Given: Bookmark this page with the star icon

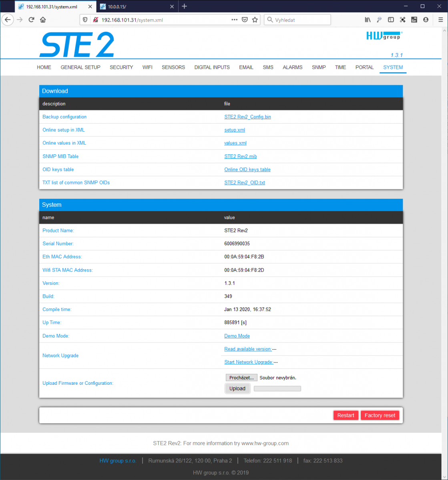Looking at the screenshot, I should pyautogui.click(x=255, y=20).
